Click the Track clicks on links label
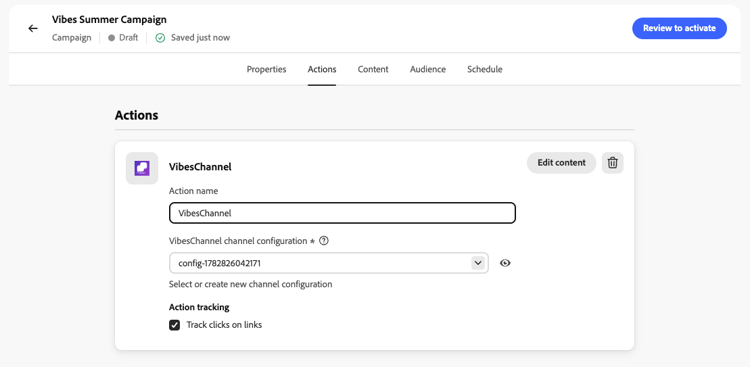The width and height of the screenshot is (750, 367). pos(224,325)
